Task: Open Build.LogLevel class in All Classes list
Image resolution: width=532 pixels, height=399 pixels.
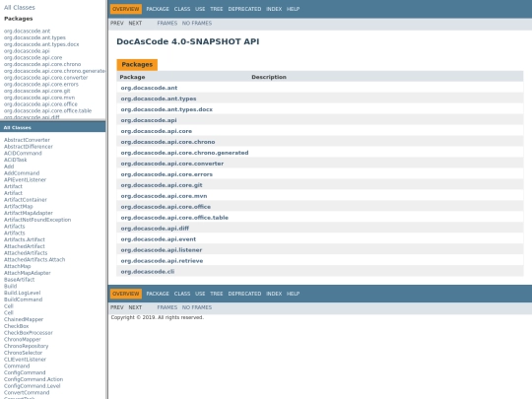Action: click(22, 294)
